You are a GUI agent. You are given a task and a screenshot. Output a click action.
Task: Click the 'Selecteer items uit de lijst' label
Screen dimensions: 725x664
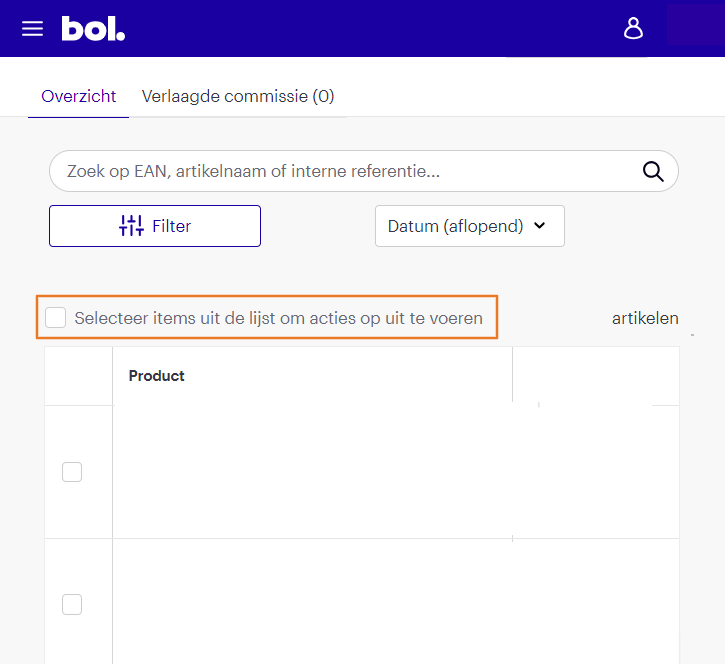coord(278,318)
